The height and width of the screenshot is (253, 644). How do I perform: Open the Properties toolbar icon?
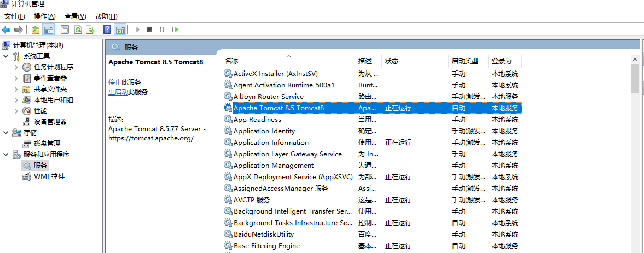[65, 30]
